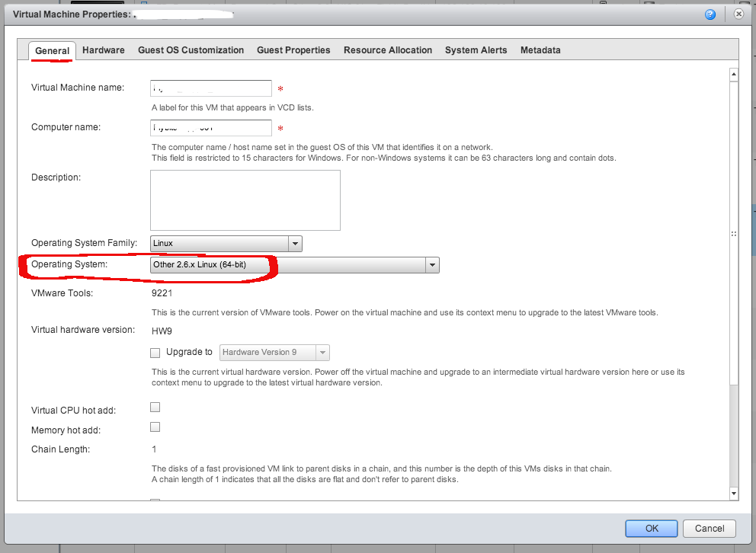Expand the Hardware Version 9 dropdown
756x553 pixels.
(x=322, y=353)
